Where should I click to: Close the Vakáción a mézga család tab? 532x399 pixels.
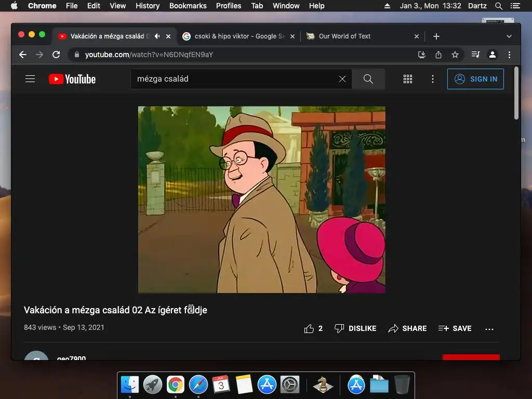pyautogui.click(x=168, y=36)
